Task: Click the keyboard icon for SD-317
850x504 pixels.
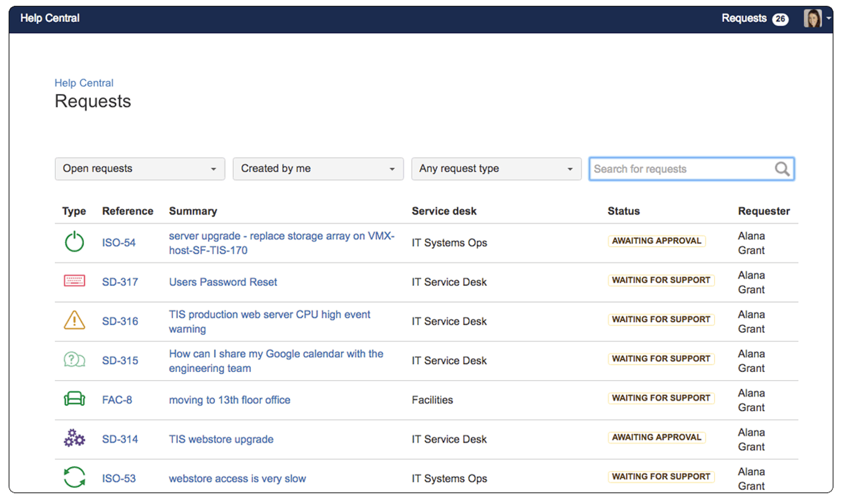Action: click(x=74, y=280)
